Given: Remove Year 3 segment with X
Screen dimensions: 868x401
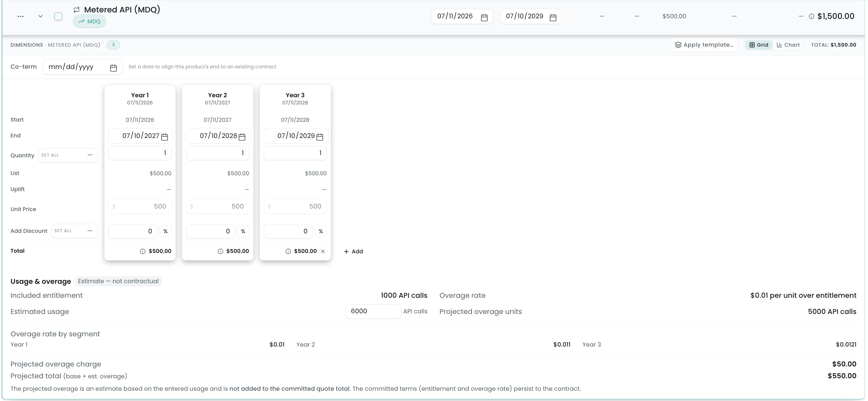Looking at the screenshot, I should 323,251.
